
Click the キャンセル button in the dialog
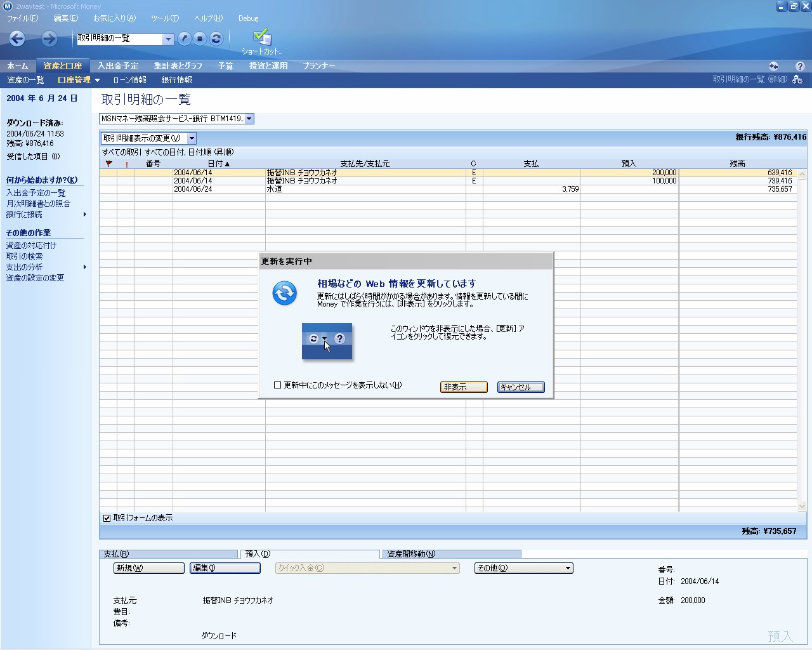[x=521, y=387]
